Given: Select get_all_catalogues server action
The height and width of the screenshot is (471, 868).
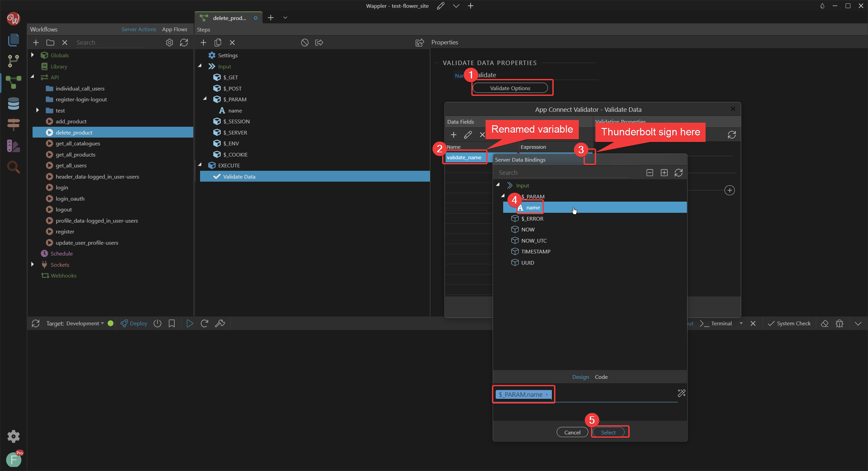Looking at the screenshot, I should coord(78,143).
